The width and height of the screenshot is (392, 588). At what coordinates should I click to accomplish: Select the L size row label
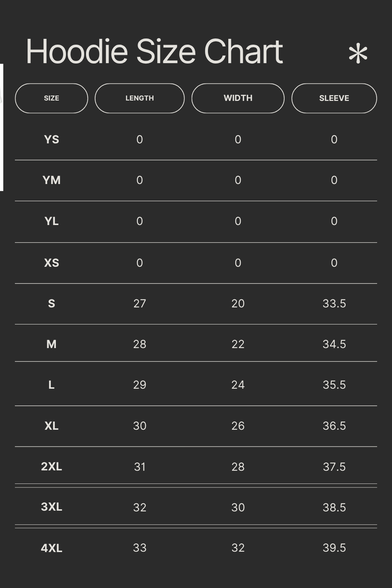coord(52,385)
